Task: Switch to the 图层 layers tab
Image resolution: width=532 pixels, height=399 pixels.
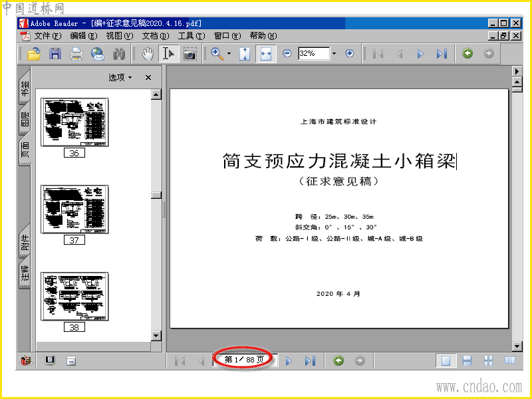Action: [x=25, y=119]
